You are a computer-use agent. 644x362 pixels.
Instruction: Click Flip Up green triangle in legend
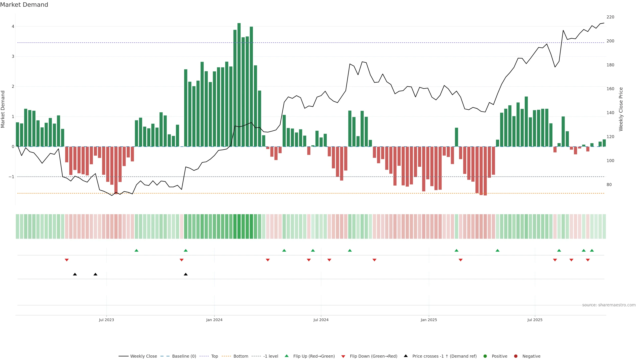tap(287, 356)
